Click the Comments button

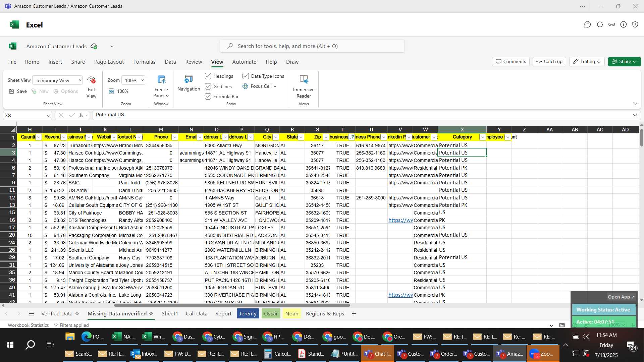pos(511,61)
